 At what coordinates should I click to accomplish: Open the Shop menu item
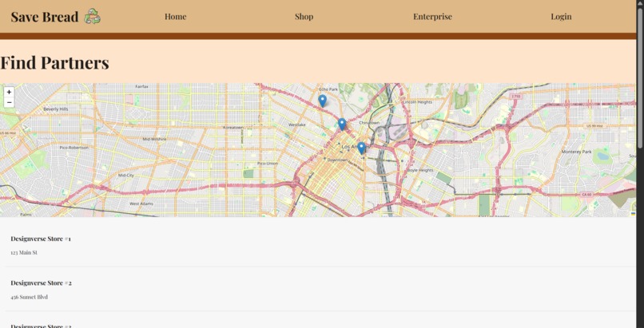[304, 17]
